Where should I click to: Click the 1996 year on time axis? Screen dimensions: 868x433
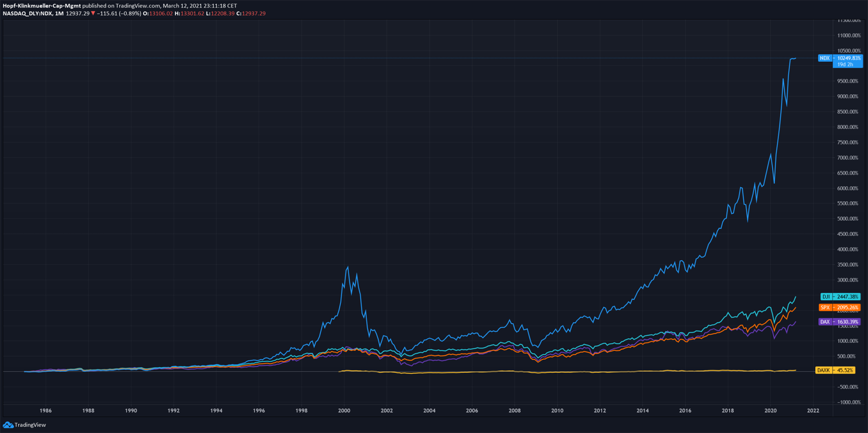pyautogui.click(x=259, y=410)
